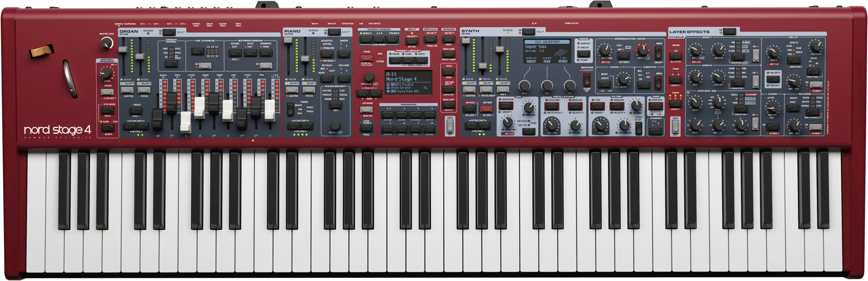
Task: Push the Mon/Copy Paste button
Action: 448,105
